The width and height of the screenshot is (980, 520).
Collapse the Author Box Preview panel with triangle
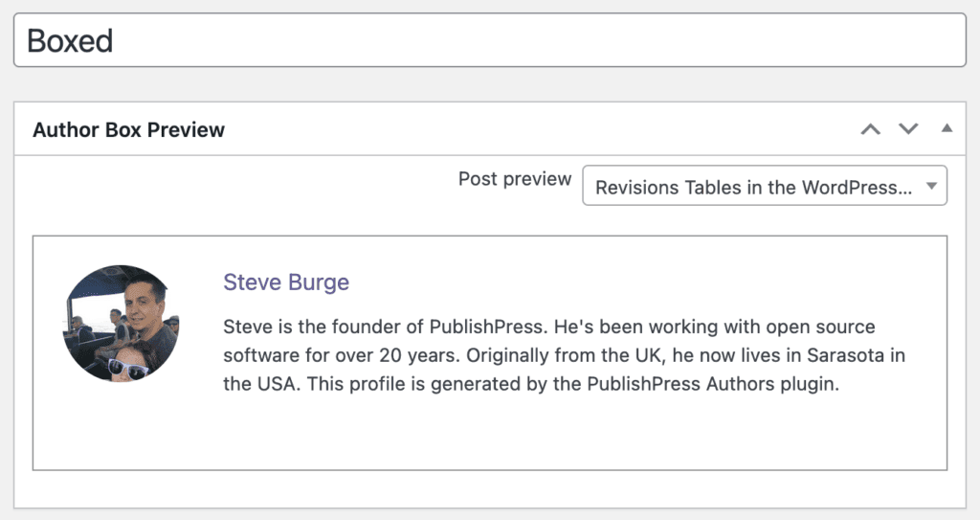coord(947,128)
